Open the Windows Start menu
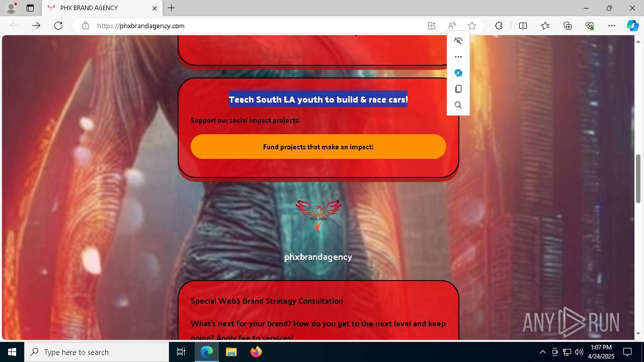This screenshot has height=362, width=644. [12, 352]
